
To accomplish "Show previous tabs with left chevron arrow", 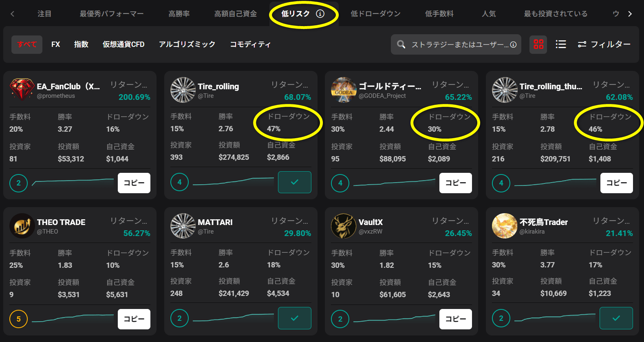I will (12, 14).
